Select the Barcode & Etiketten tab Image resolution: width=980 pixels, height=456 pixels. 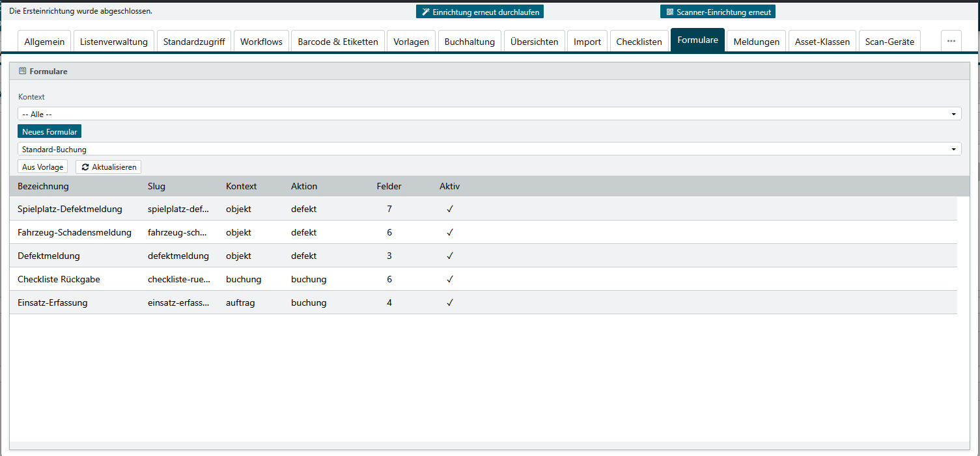[x=338, y=41]
